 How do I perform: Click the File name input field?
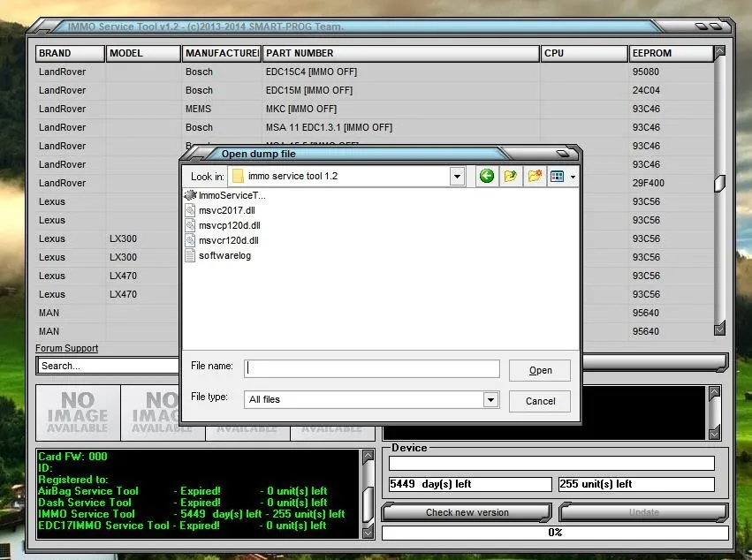(372, 368)
